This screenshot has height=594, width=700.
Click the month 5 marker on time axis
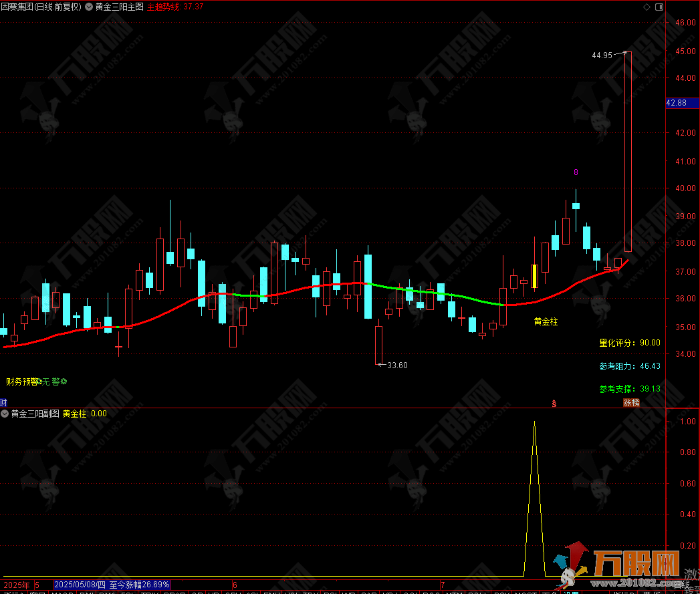click(x=37, y=585)
